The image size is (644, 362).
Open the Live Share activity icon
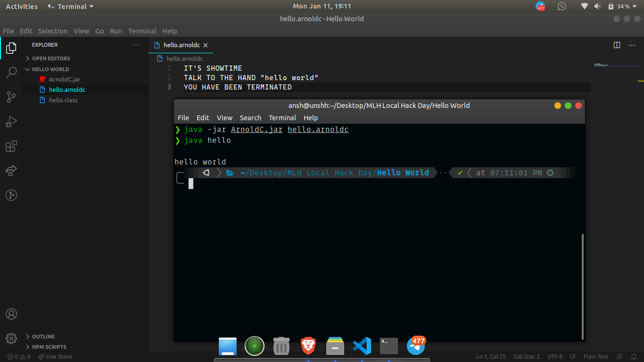point(11,171)
